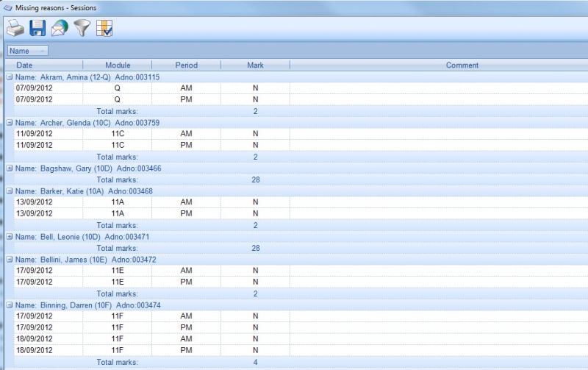The height and width of the screenshot is (370, 588).
Task: Sort by the Module column header
Action: (x=118, y=65)
